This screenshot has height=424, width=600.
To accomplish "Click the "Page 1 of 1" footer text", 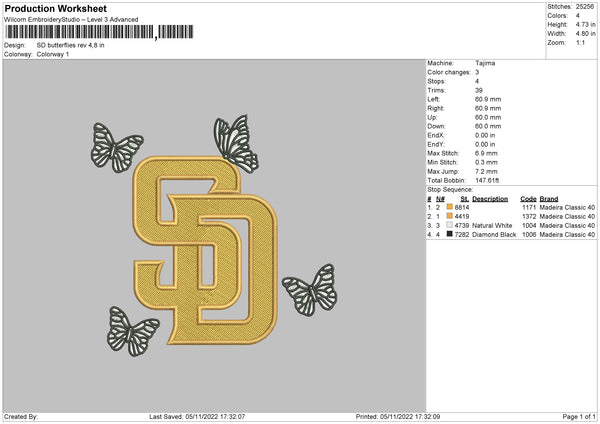I will [579, 416].
